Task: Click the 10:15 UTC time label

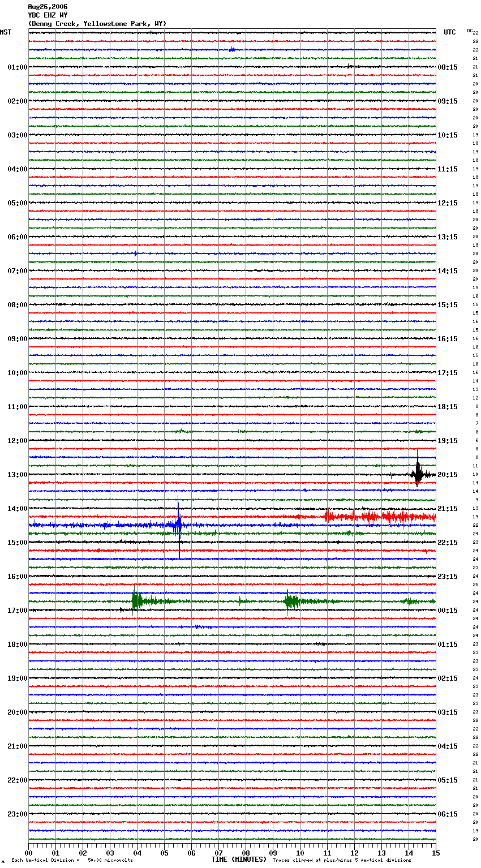Action: tap(448, 135)
